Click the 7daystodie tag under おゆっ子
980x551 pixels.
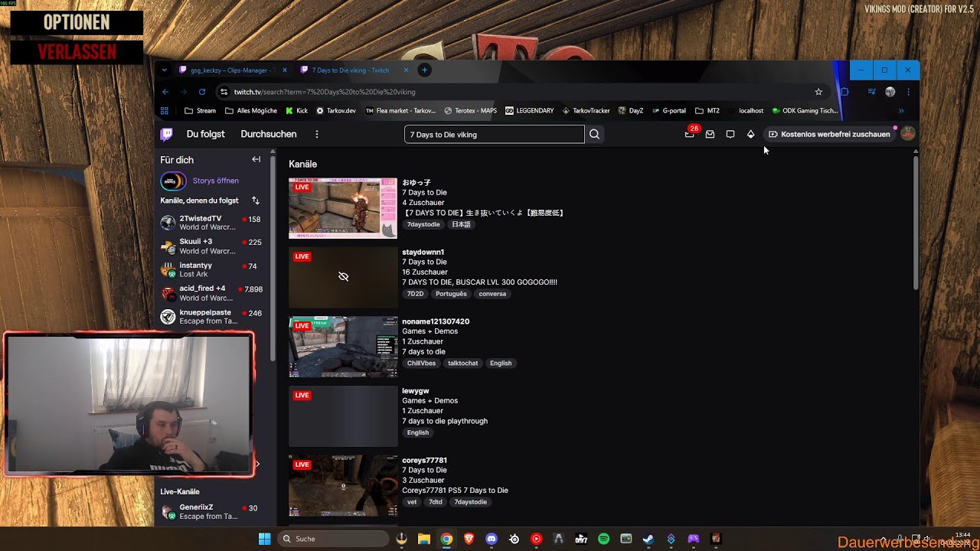[423, 225]
